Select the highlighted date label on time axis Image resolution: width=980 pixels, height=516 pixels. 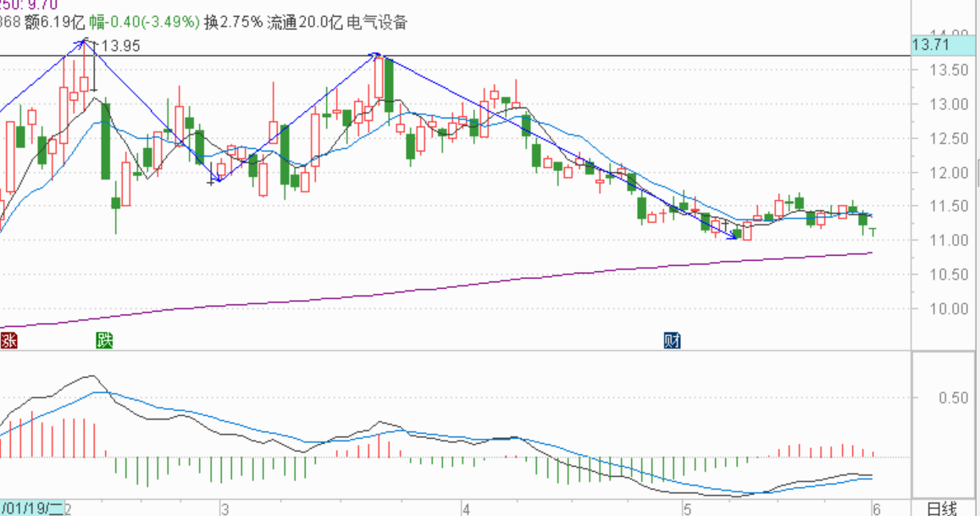(31, 508)
